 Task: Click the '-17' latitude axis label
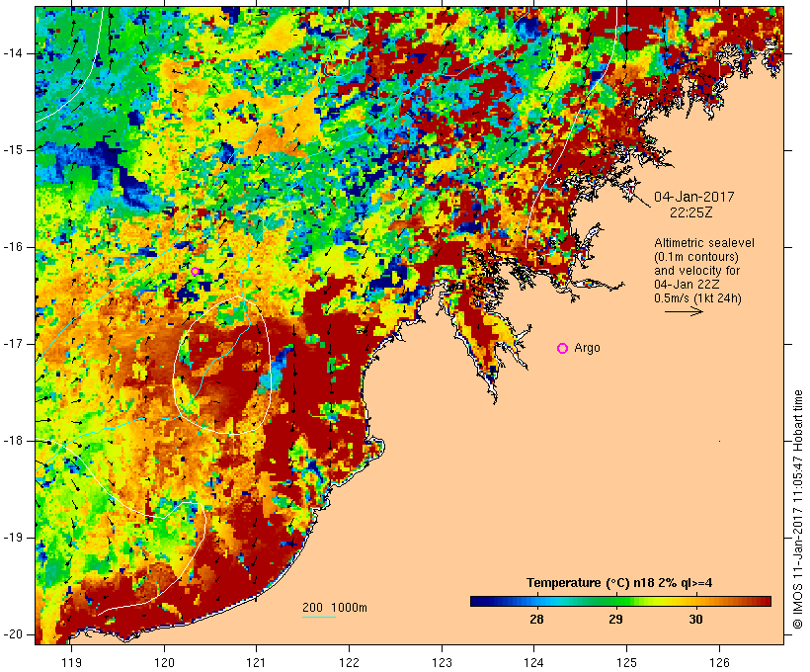13,344
